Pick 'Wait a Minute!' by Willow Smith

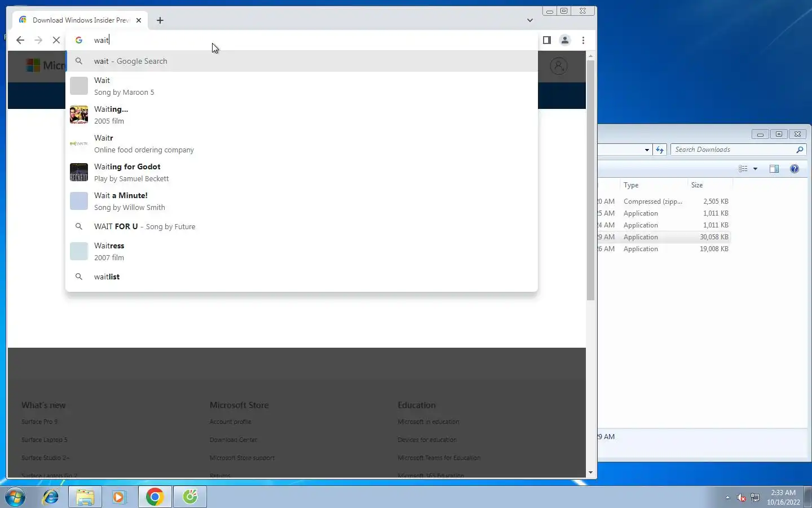pos(302,201)
